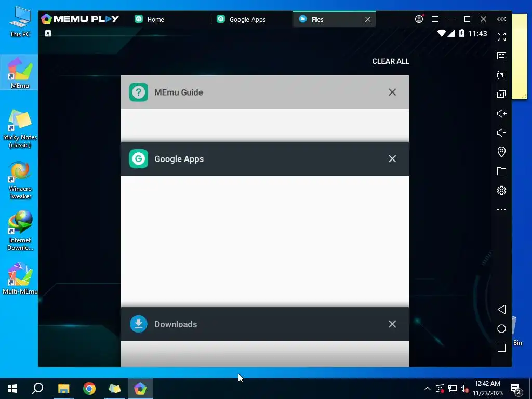Collapse the sidebar with triple-chevron icon
The height and width of the screenshot is (399, 532).
(x=501, y=19)
